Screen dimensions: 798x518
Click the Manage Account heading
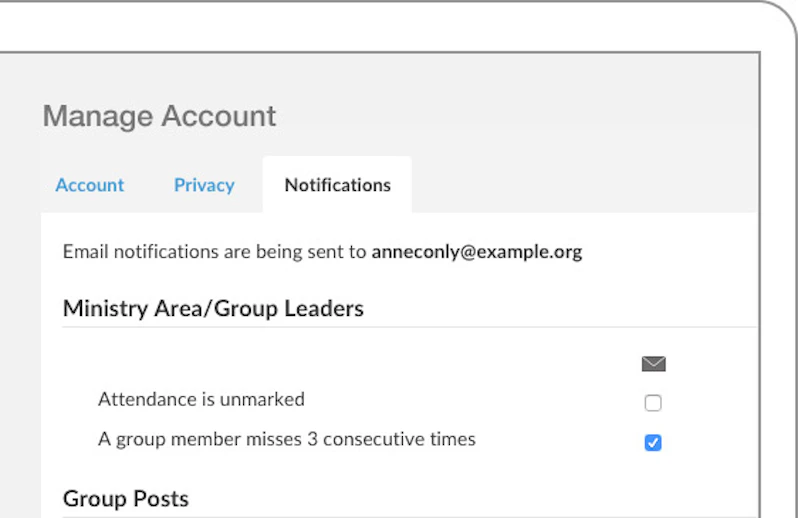pyautogui.click(x=159, y=116)
